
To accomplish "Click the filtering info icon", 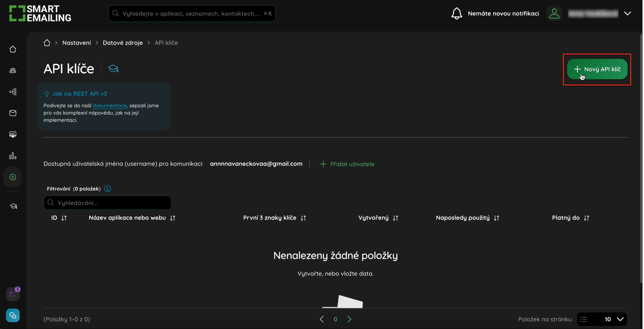I will point(108,189).
